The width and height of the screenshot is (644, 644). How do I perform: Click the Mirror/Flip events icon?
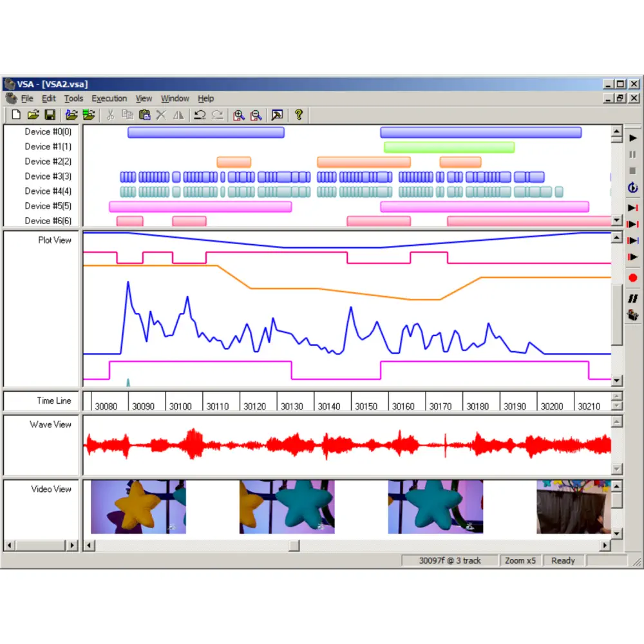[178, 115]
